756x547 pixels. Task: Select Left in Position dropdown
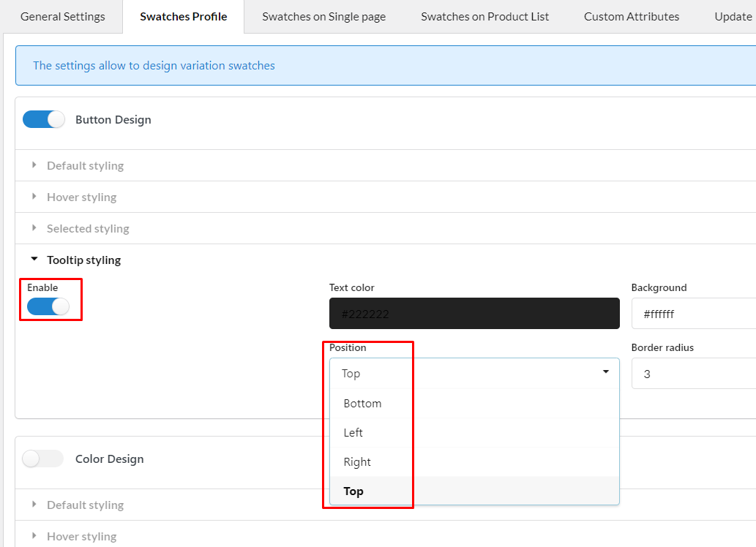click(x=474, y=433)
